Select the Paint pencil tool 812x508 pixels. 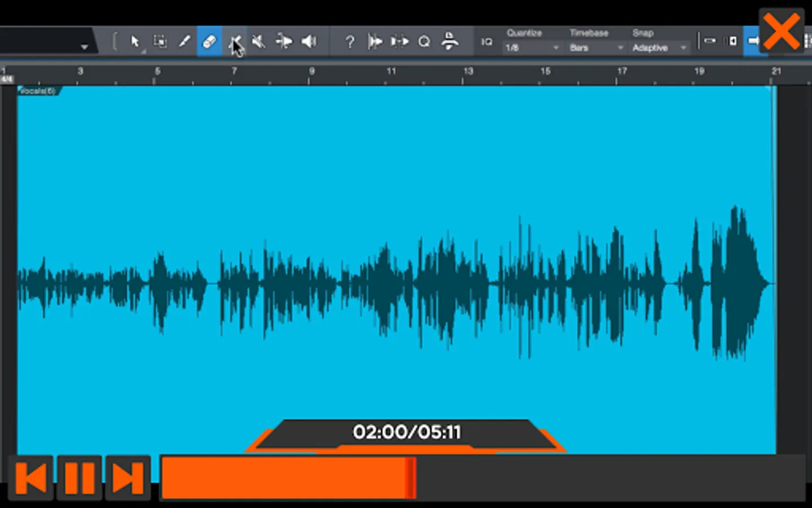click(x=184, y=41)
